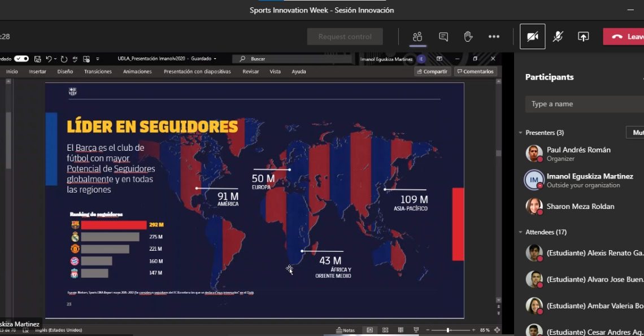Select the Diseño ribbon tab
The width and height of the screenshot is (644, 336).
pos(65,72)
